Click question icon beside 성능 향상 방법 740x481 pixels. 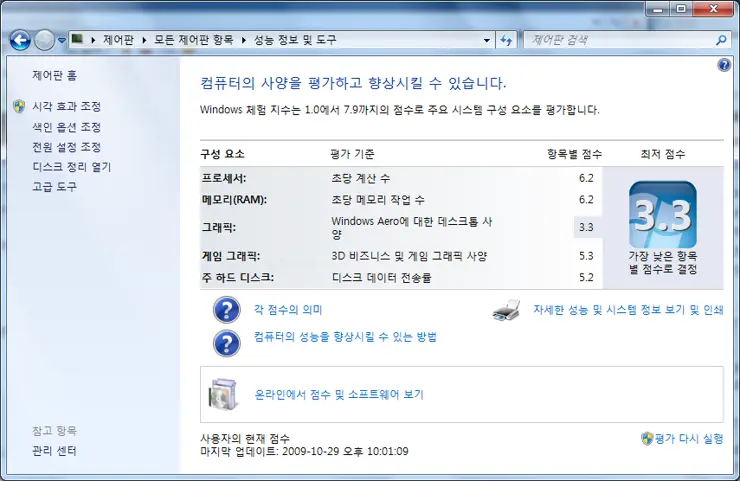click(x=227, y=343)
